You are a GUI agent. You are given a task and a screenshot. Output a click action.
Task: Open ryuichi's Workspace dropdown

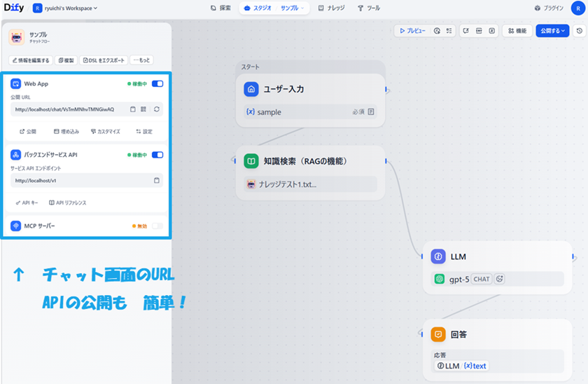[x=65, y=8]
